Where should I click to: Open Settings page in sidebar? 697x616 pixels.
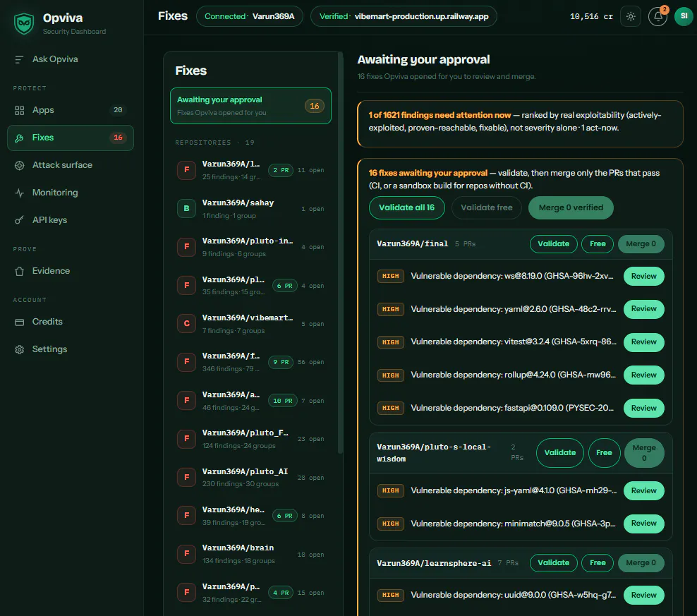point(71,349)
